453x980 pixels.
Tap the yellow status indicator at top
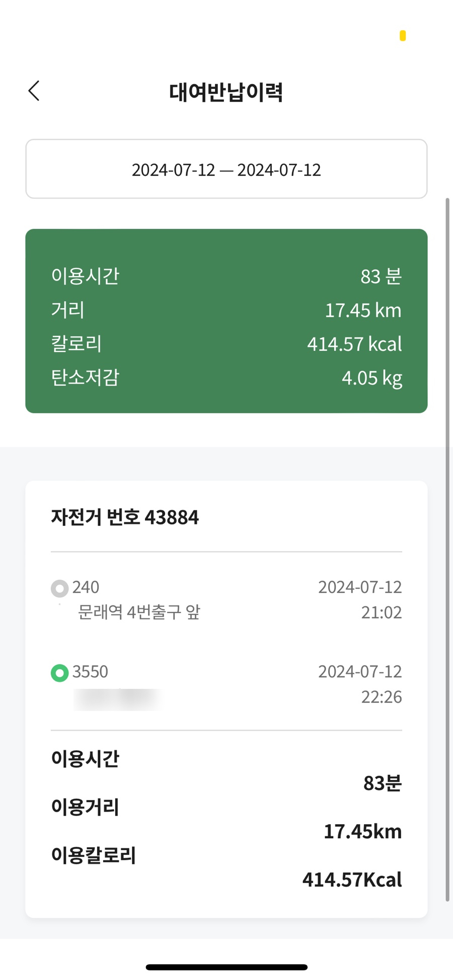(x=403, y=36)
